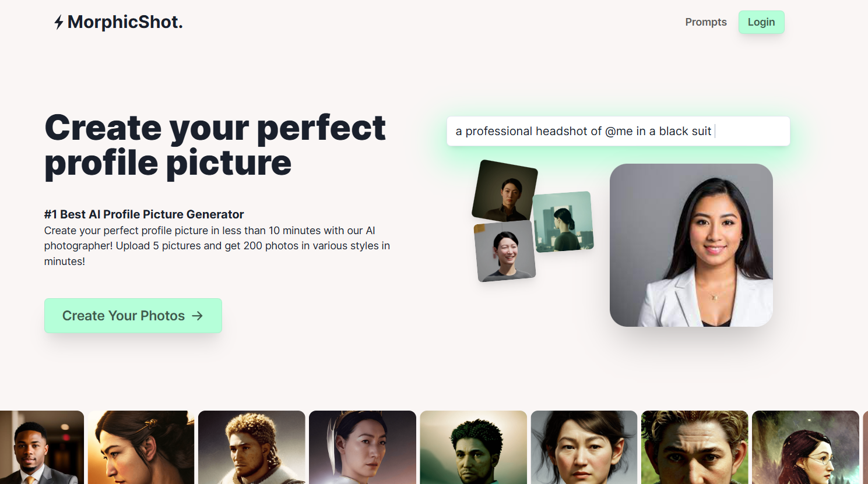Open the gallery portrait of man in suit
This screenshot has width=868, height=484.
(42, 447)
